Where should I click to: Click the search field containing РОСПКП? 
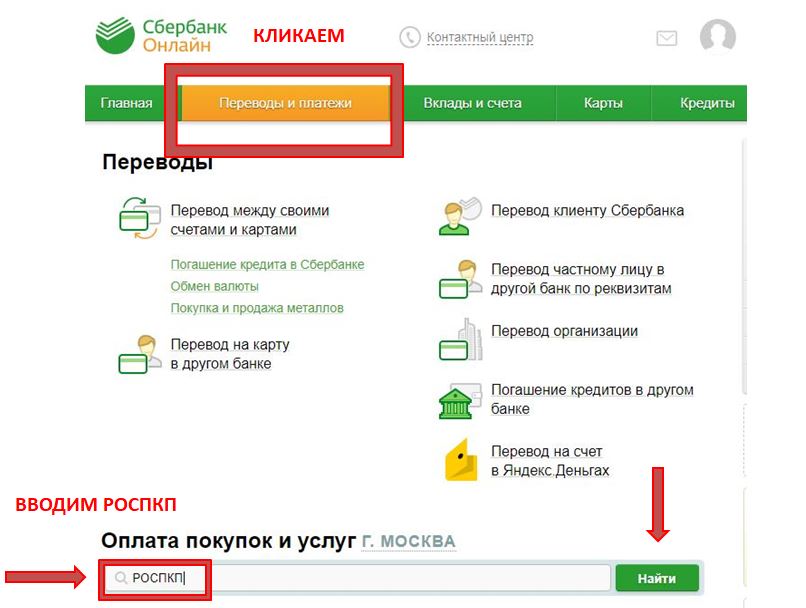click(357, 578)
